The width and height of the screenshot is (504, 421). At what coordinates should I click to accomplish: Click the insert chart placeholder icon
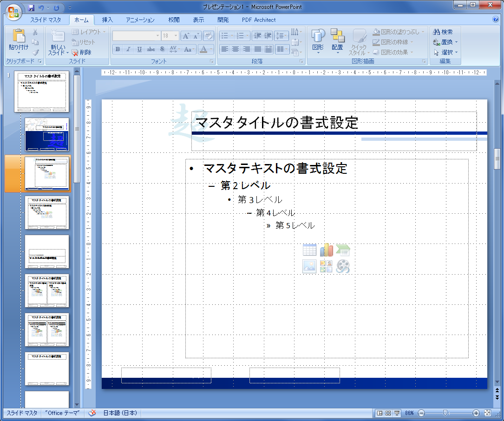point(326,250)
